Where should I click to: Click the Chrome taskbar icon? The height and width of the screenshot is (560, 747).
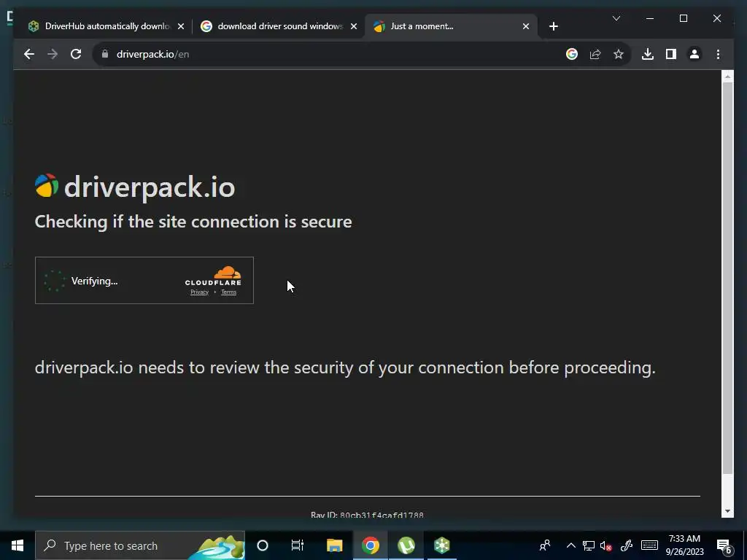pyautogui.click(x=370, y=545)
